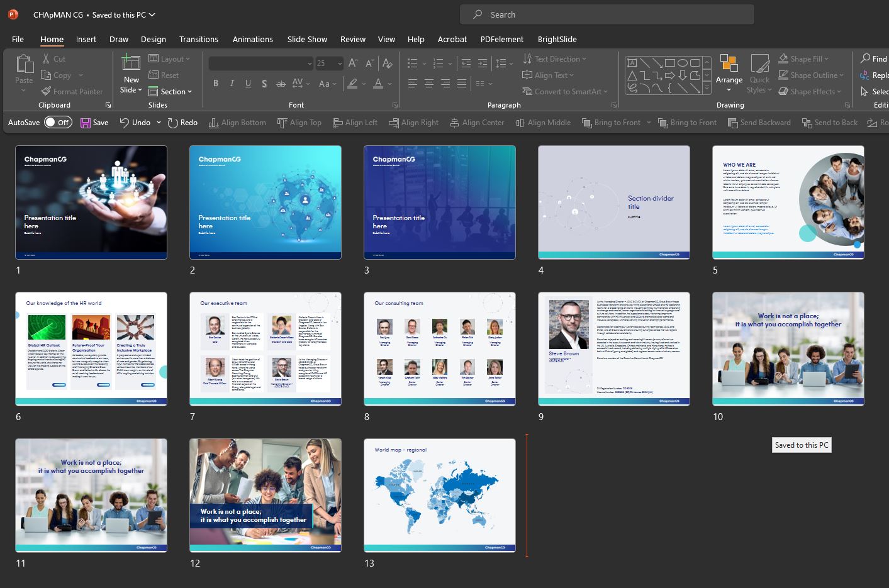Click the Find magnifier icon

866,58
